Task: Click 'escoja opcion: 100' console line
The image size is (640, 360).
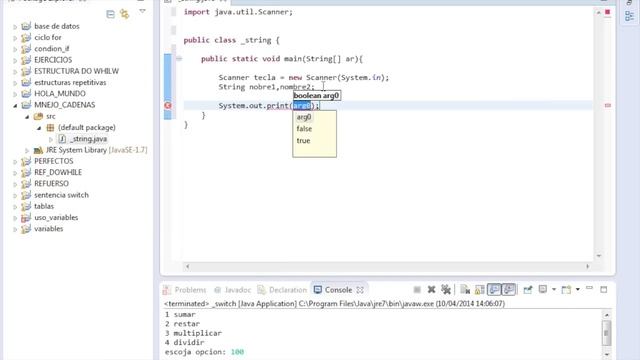Action: pyautogui.click(x=204, y=352)
